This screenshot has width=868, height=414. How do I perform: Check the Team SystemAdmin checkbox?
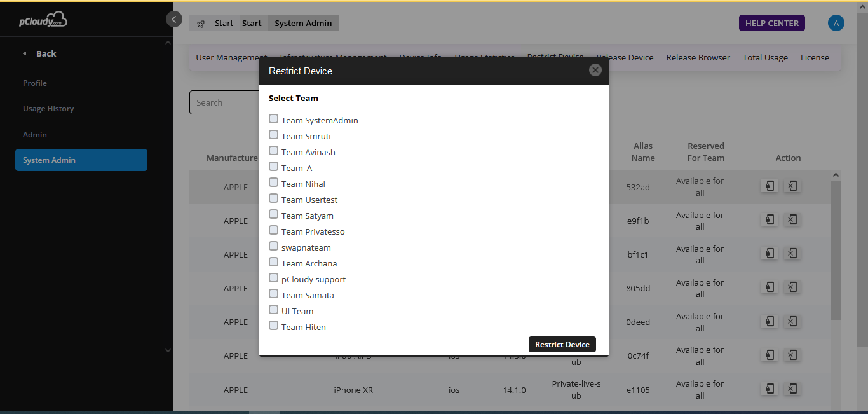coord(273,119)
